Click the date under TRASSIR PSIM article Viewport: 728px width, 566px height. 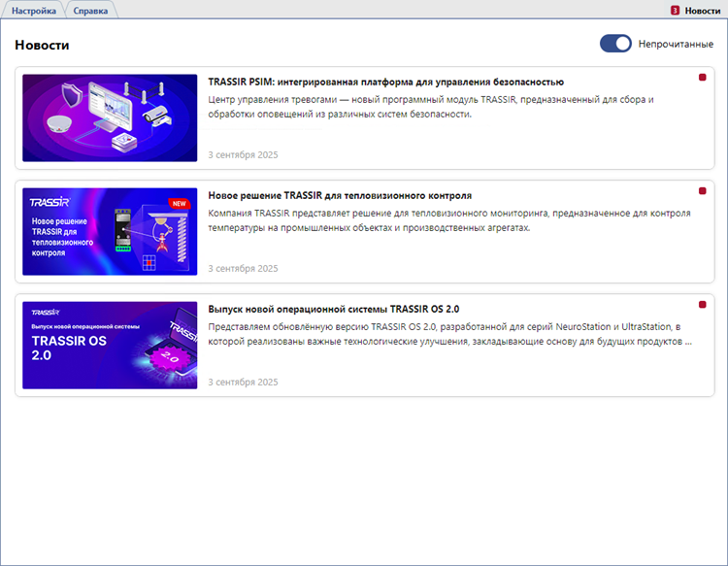(x=243, y=154)
